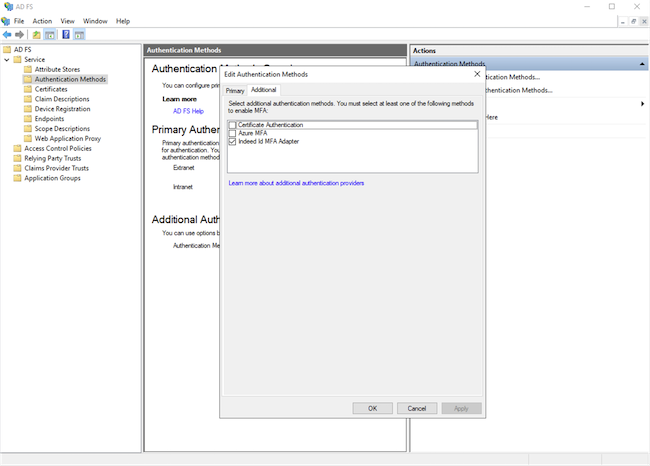The image size is (650, 466).
Task: Select the Service tree node label
Action: click(34, 60)
